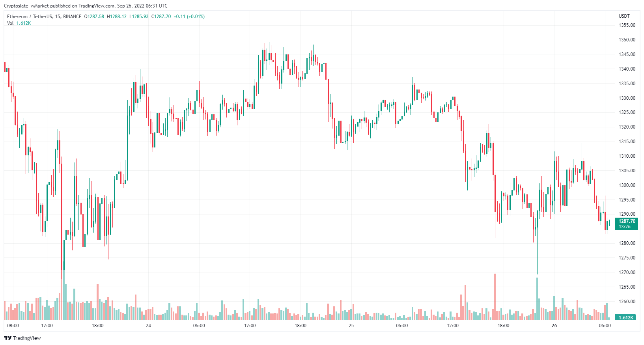The image size is (644, 345).
Task: Click the 1355.00 price axis label
Action: pos(627,25)
